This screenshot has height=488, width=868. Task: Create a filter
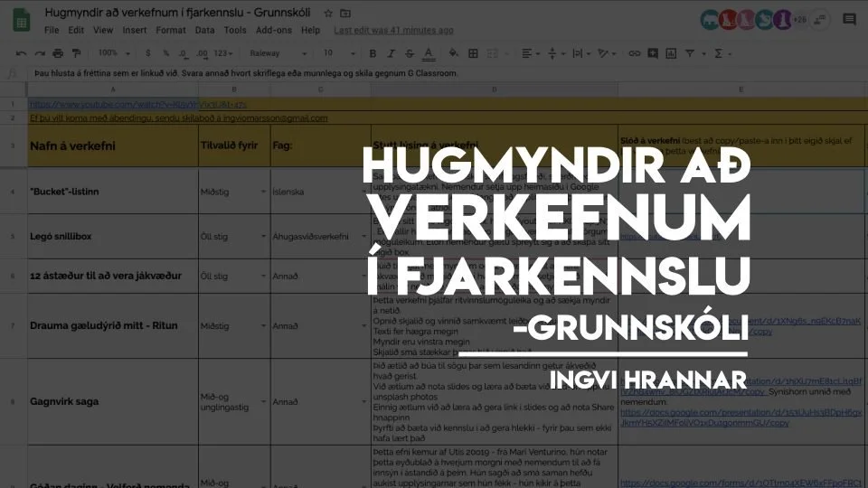690,53
